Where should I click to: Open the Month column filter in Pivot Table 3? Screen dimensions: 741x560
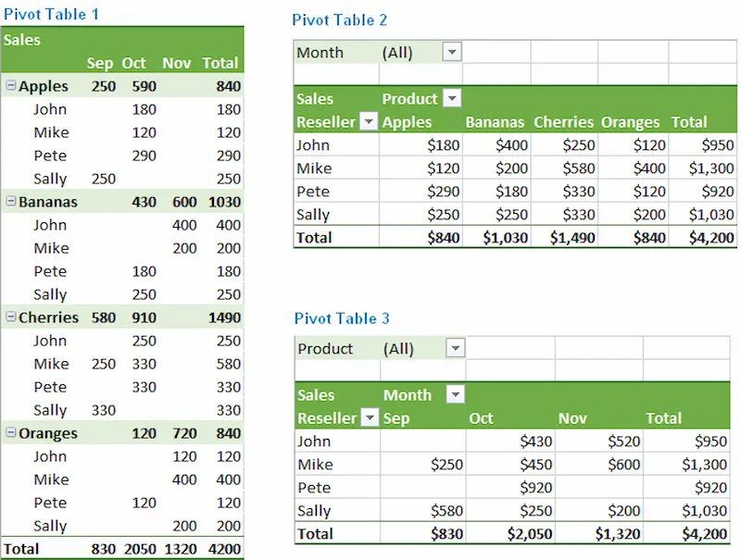[x=455, y=395]
